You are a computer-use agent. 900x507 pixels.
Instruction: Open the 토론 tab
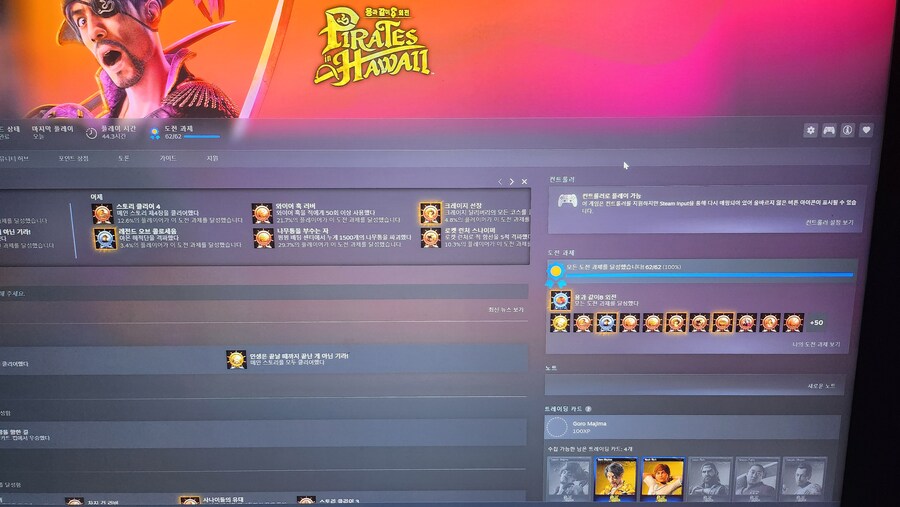click(123, 158)
